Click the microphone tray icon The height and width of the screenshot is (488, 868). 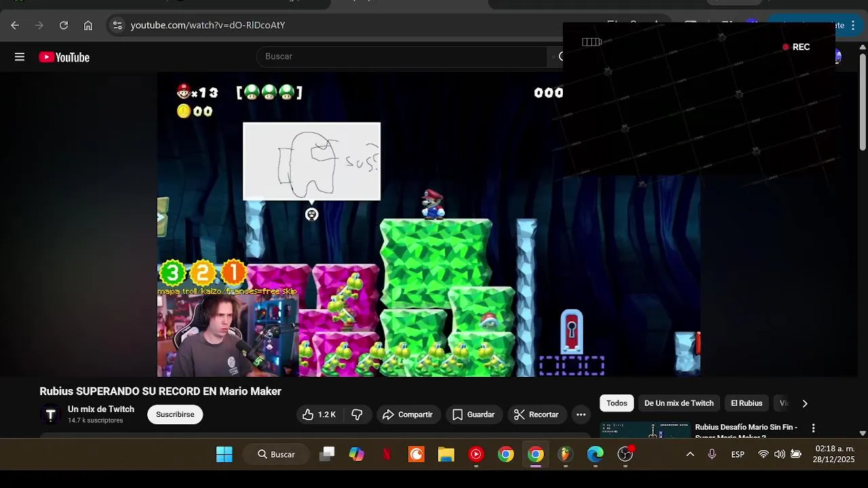point(712,455)
